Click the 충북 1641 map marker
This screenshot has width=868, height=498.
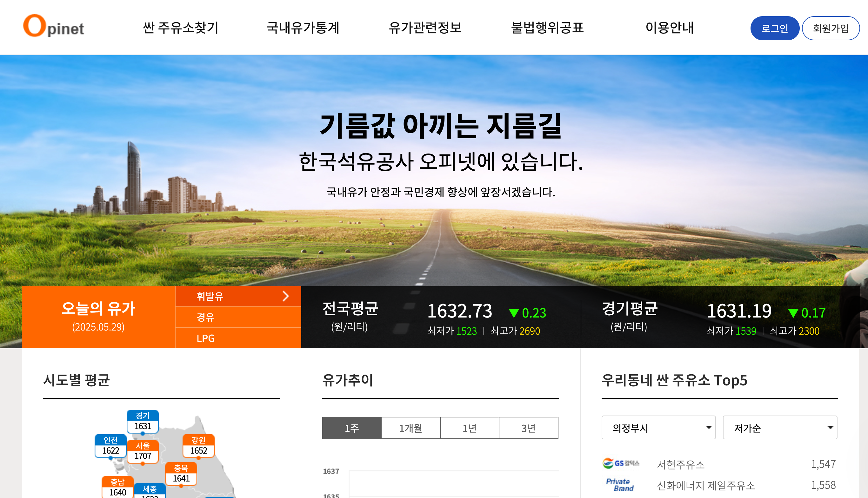pyautogui.click(x=181, y=474)
